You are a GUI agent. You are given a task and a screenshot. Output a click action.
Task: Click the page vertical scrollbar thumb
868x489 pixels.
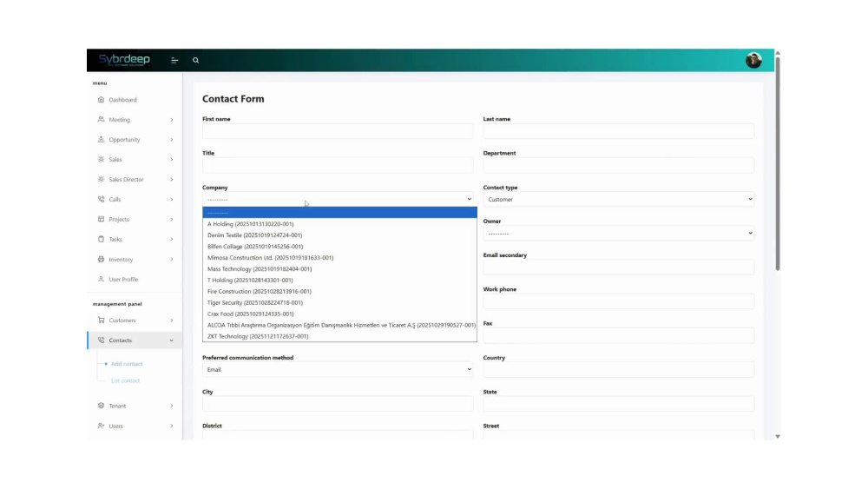click(x=778, y=163)
